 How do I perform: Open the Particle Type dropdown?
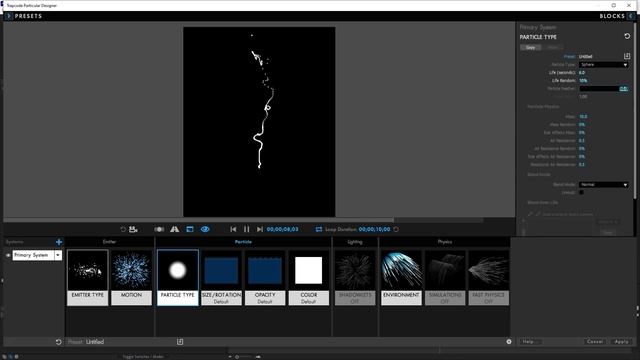[604, 64]
